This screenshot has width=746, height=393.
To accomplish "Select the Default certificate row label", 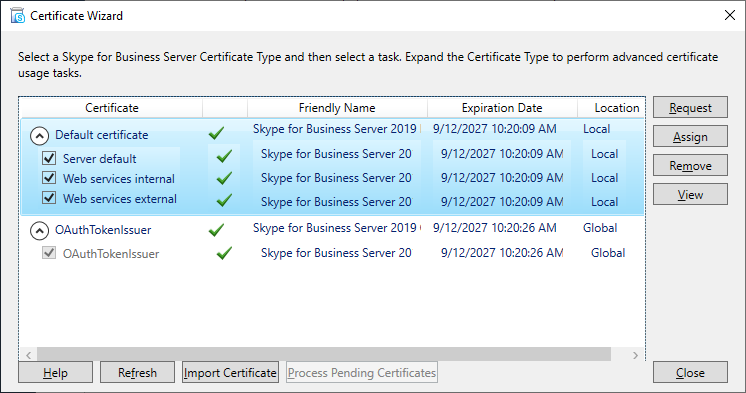I will (x=102, y=135).
